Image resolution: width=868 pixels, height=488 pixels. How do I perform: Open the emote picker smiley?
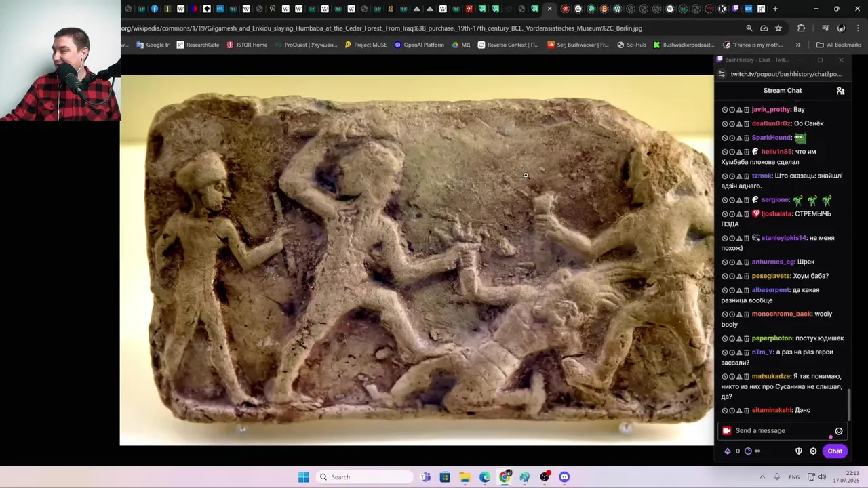click(x=839, y=431)
